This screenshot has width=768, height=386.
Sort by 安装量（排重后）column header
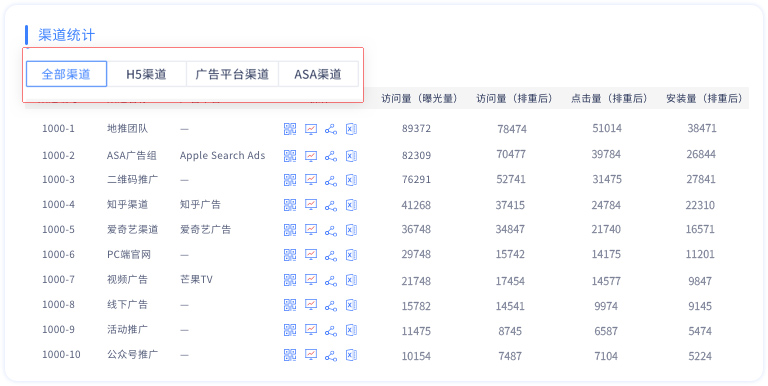coord(704,99)
